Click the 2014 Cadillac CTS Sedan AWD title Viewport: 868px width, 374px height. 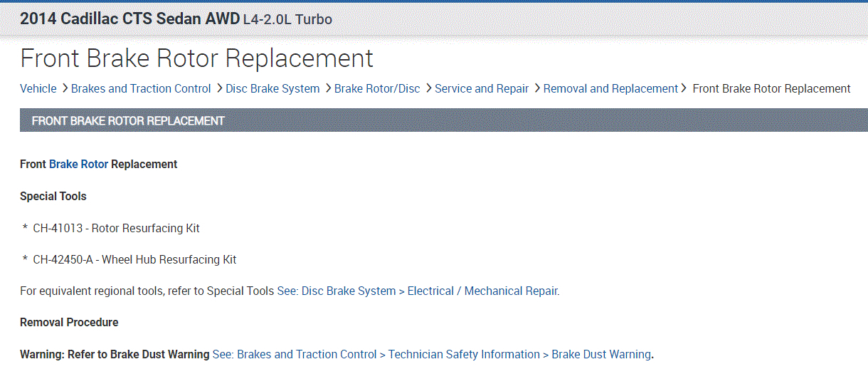(129, 19)
